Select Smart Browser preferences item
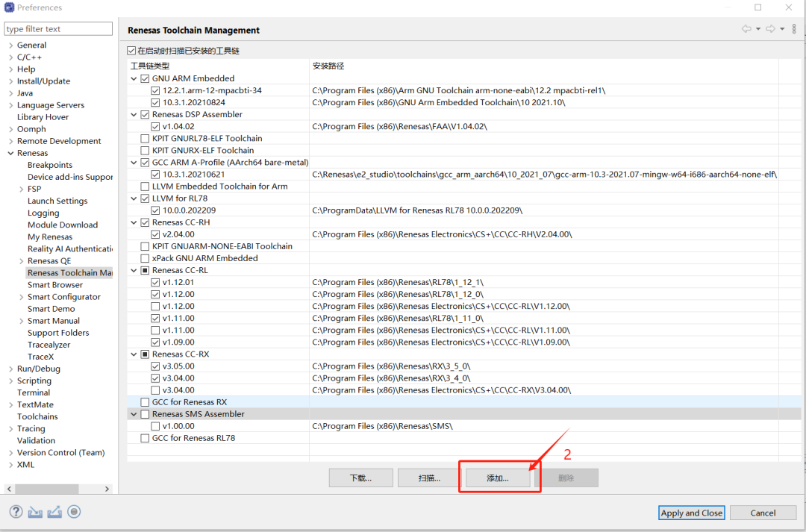The width and height of the screenshot is (806, 532). 55,285
